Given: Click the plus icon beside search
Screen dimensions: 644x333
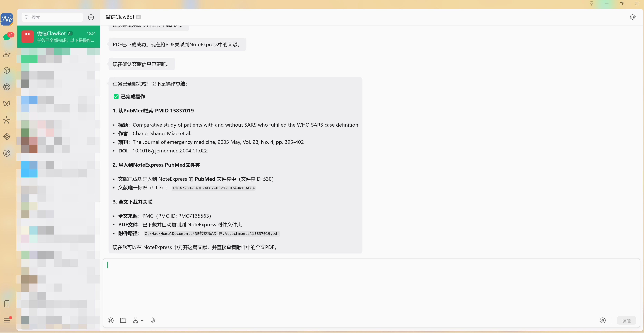Looking at the screenshot, I should pos(91,17).
